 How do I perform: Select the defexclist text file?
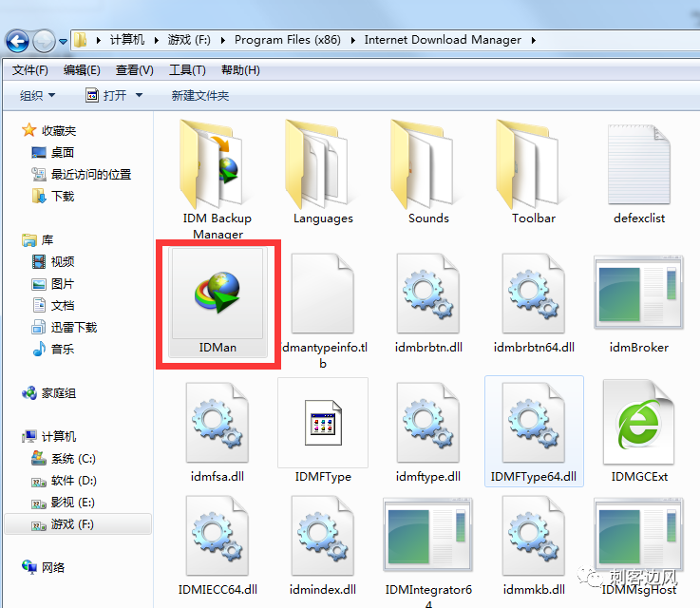pos(639,174)
